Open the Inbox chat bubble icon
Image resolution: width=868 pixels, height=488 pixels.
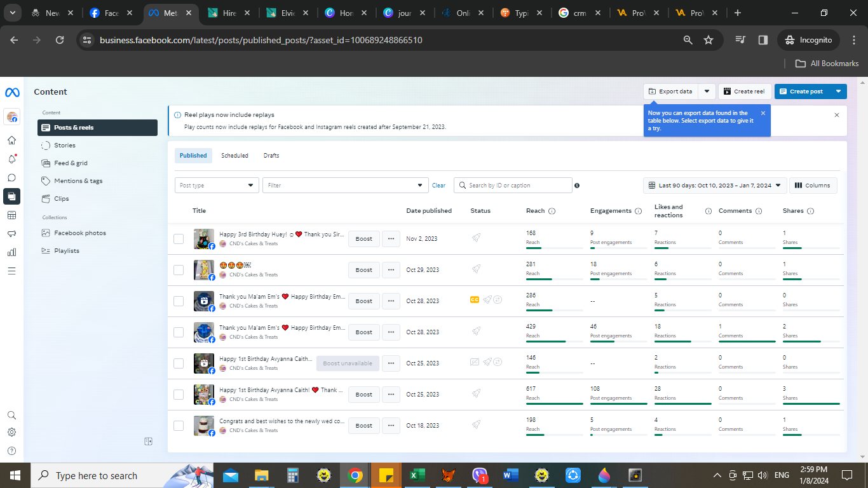11,178
